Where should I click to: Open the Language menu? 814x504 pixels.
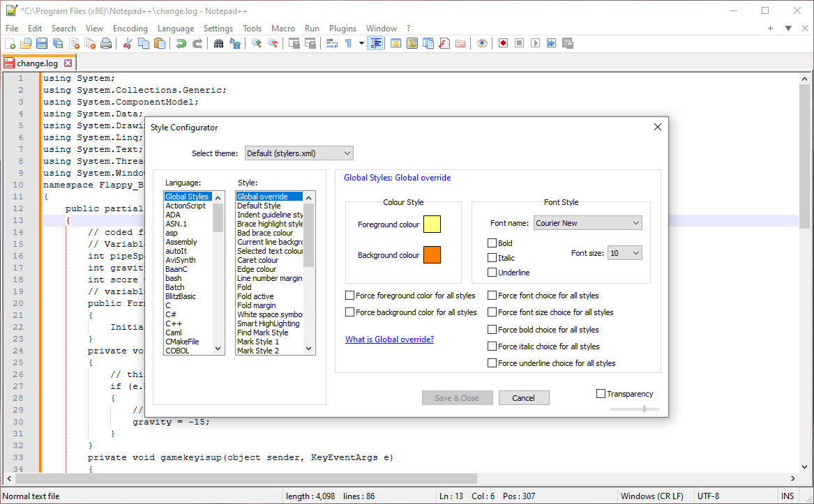coord(176,29)
